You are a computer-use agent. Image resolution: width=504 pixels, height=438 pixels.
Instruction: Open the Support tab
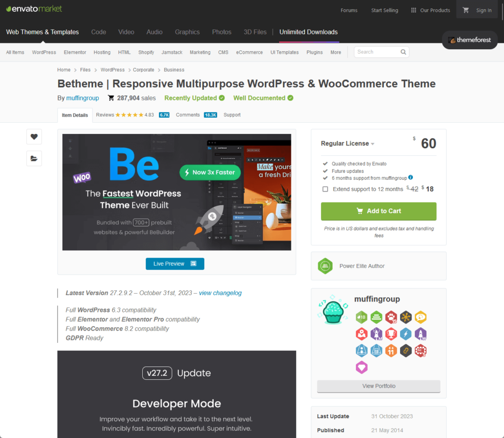[x=232, y=115]
